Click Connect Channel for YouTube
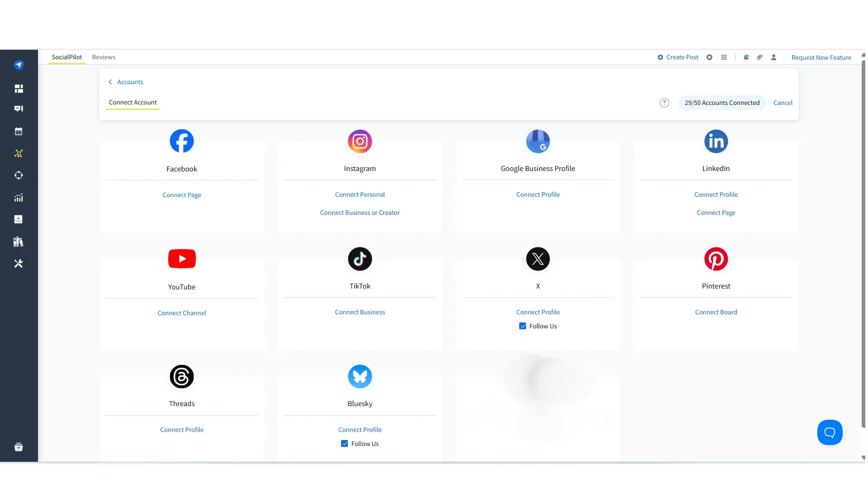This screenshot has height=488, width=868. (x=181, y=313)
